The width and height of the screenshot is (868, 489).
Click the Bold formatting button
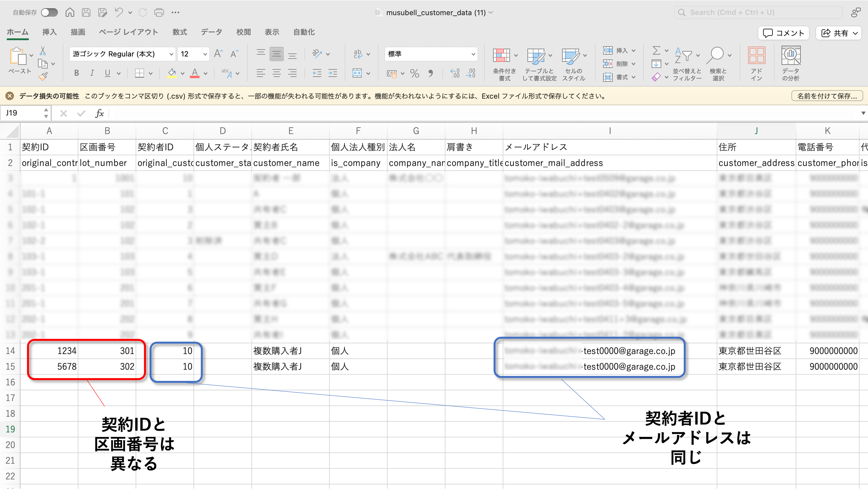[x=77, y=73]
